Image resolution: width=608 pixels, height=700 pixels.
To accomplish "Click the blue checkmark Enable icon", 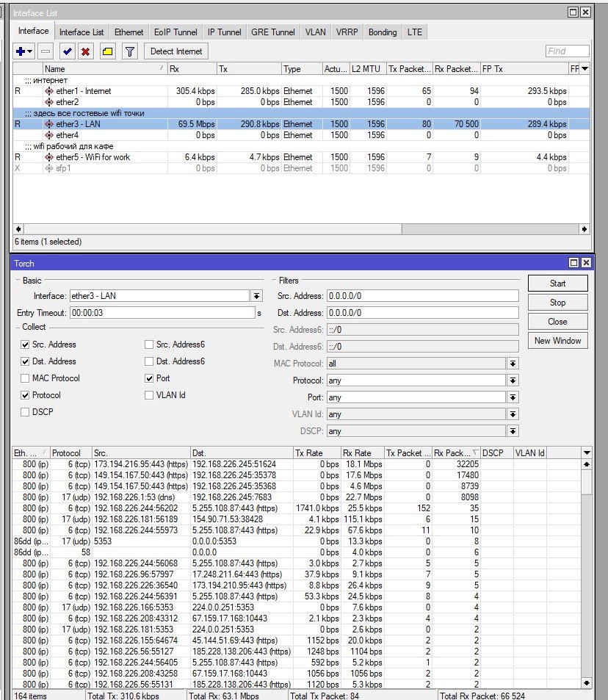I will (67, 51).
